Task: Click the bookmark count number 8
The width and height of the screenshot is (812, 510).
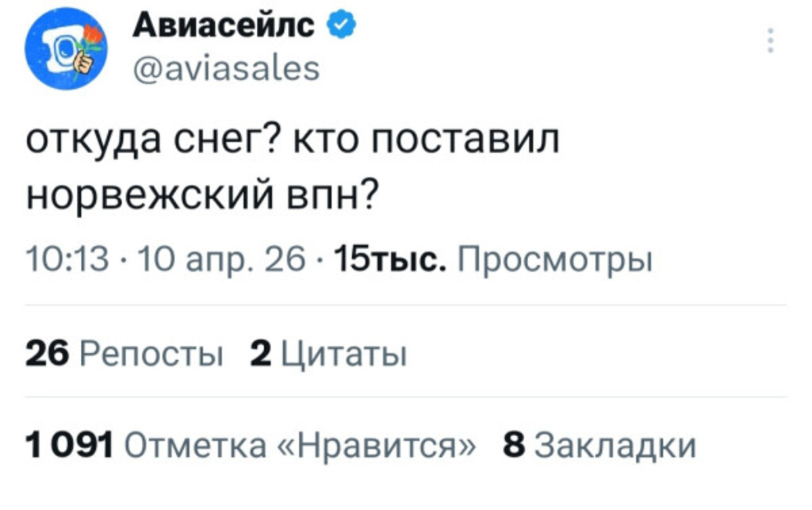Action: point(515,445)
